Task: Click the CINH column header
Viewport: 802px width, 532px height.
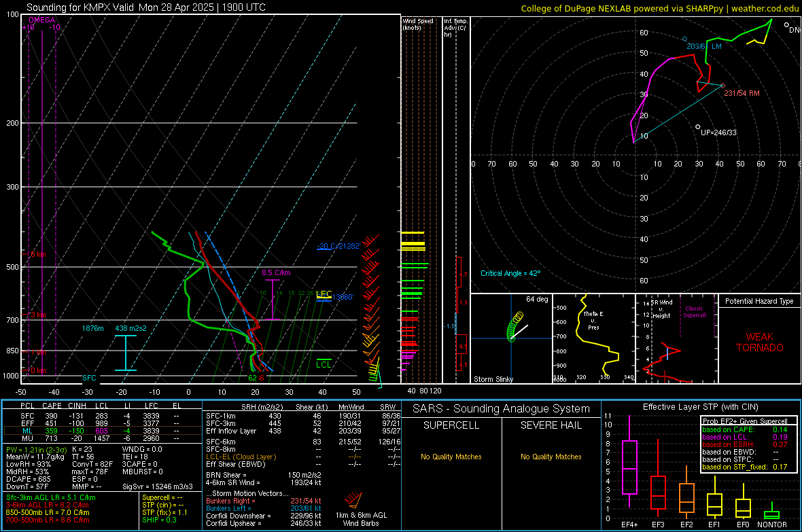Action: point(77,406)
